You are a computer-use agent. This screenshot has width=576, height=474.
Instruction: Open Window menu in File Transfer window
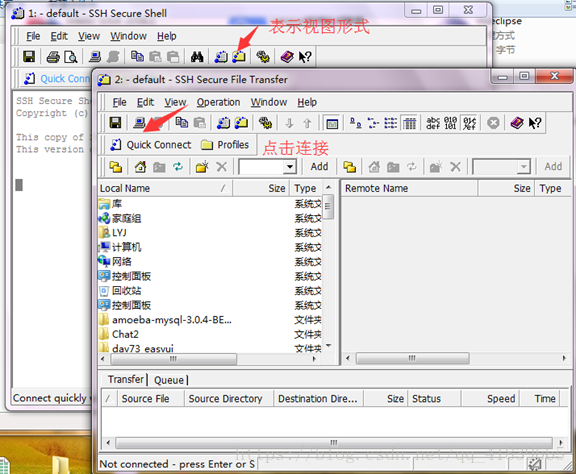point(269,102)
